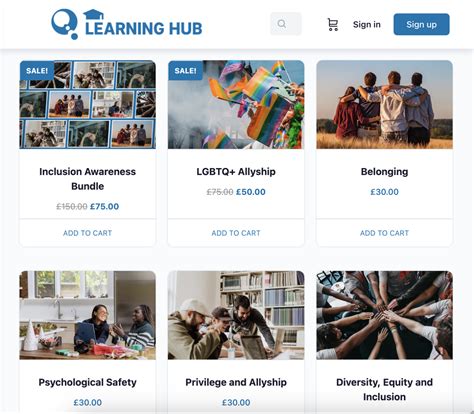Add LGBTQ+ Allyship to cart

pos(236,233)
